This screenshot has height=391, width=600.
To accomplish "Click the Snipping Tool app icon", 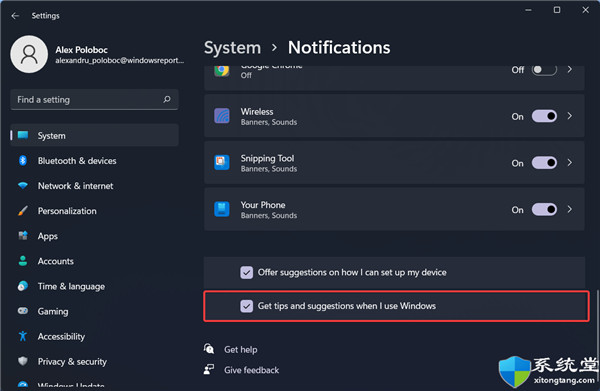I will click(222, 163).
